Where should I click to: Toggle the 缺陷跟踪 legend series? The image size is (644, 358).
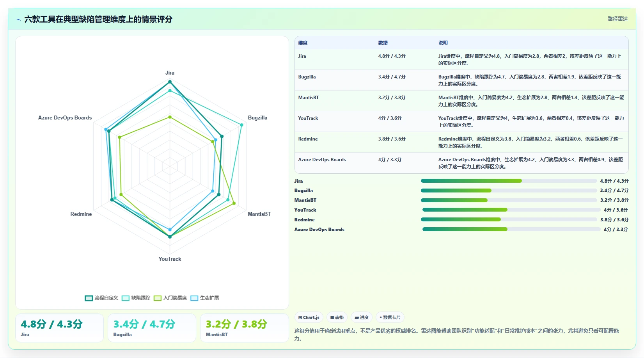point(136,298)
